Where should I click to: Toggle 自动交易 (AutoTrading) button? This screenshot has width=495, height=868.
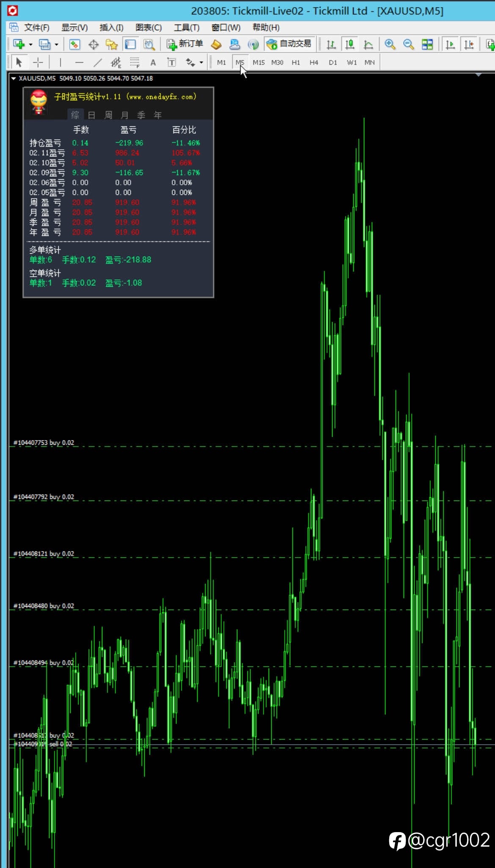click(x=289, y=44)
